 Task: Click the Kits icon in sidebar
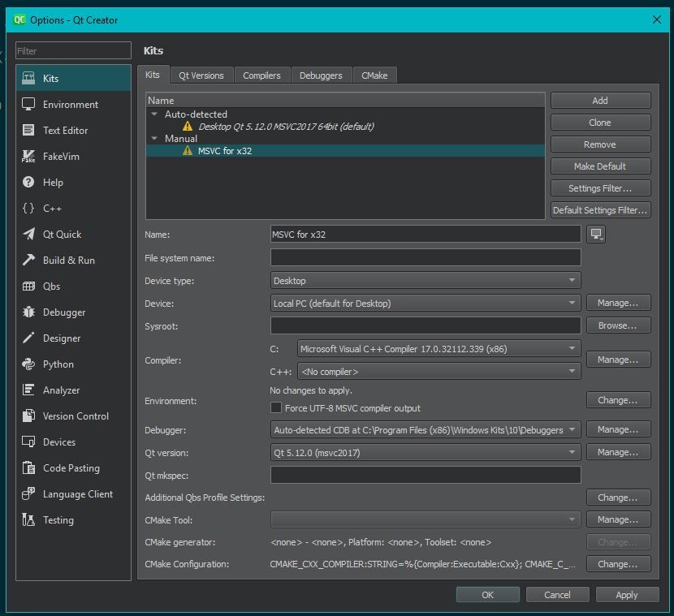point(28,79)
